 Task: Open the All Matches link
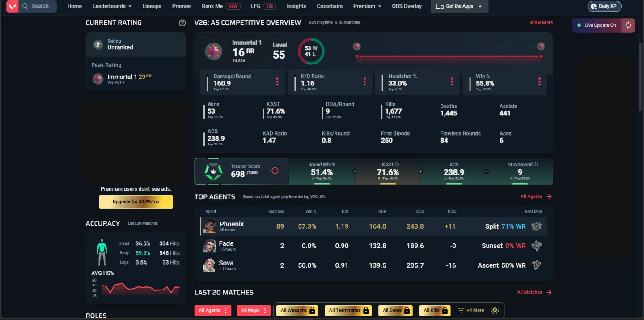pyautogui.click(x=530, y=292)
